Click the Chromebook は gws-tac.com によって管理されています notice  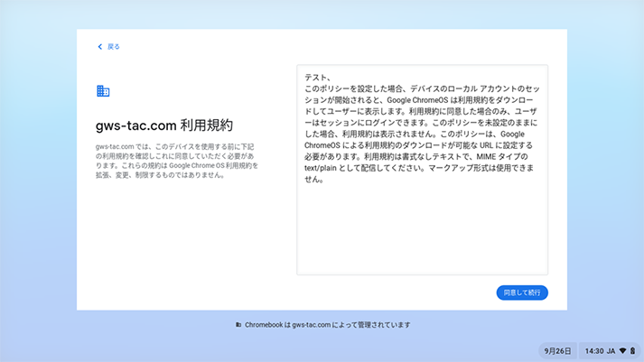click(327, 325)
